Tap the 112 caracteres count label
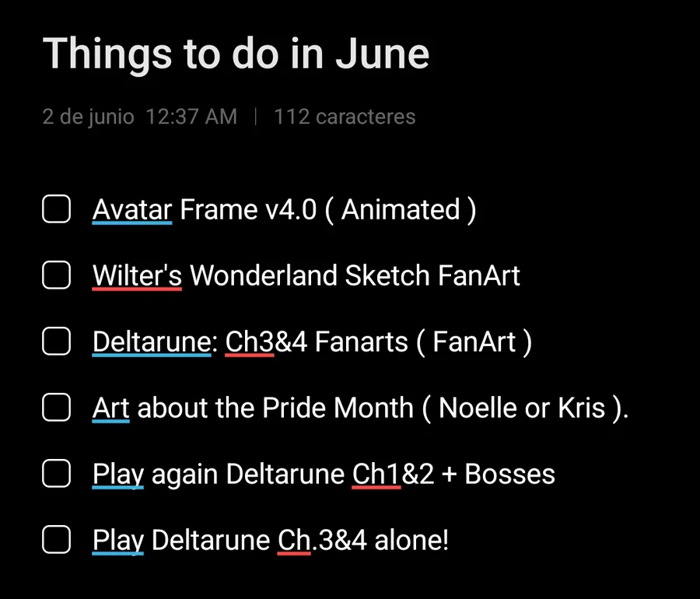The width and height of the screenshot is (700, 599). [x=345, y=117]
